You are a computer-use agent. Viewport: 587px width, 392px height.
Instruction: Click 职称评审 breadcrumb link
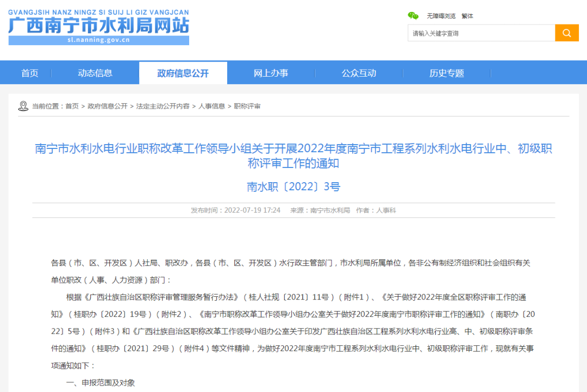pyautogui.click(x=247, y=107)
